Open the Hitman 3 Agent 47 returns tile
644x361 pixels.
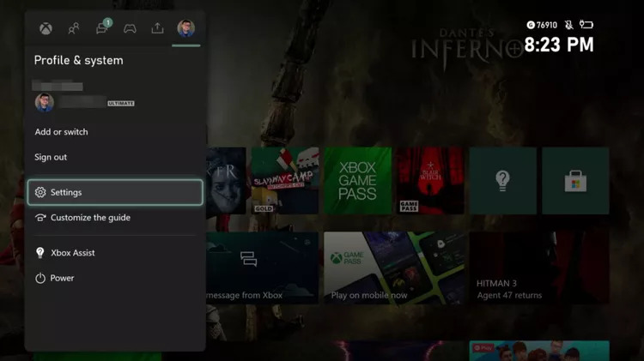(539, 268)
